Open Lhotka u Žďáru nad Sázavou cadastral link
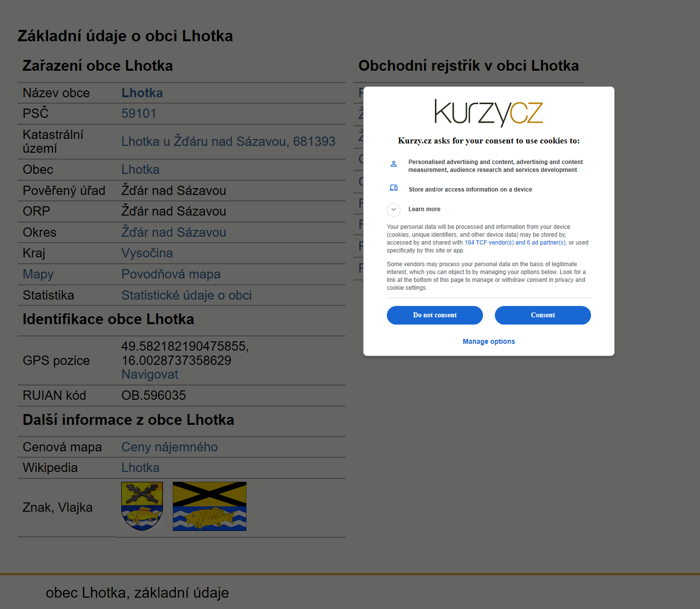 pos(228,141)
